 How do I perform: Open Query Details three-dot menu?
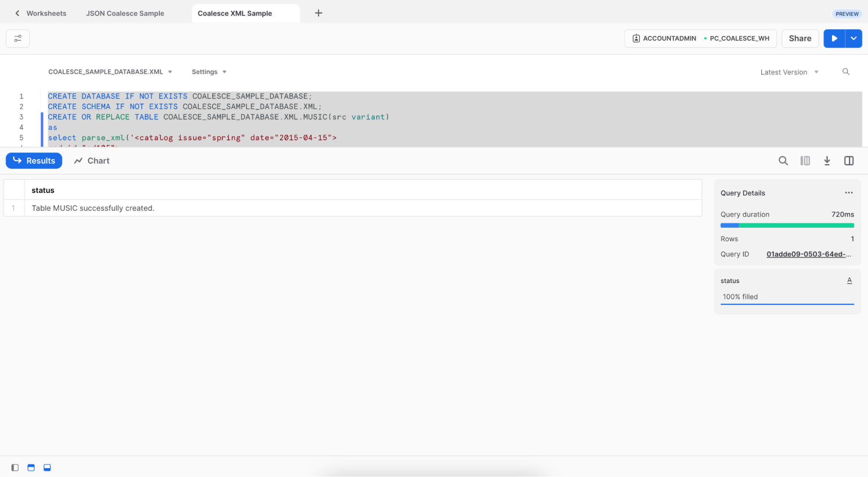(x=848, y=192)
